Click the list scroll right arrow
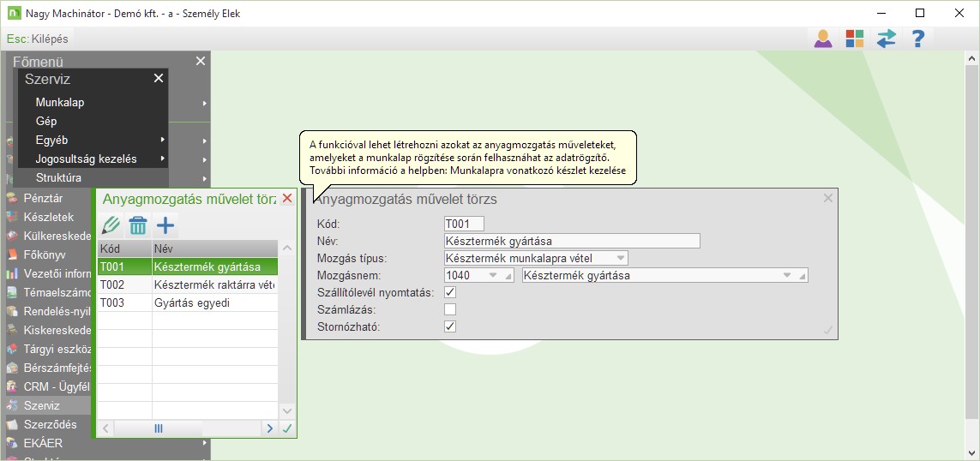 270,428
